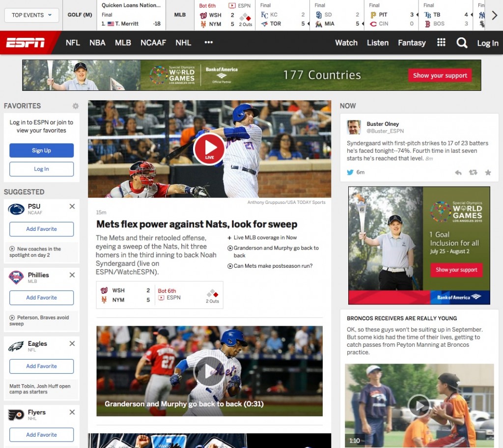Open the NFL menu

(x=73, y=43)
